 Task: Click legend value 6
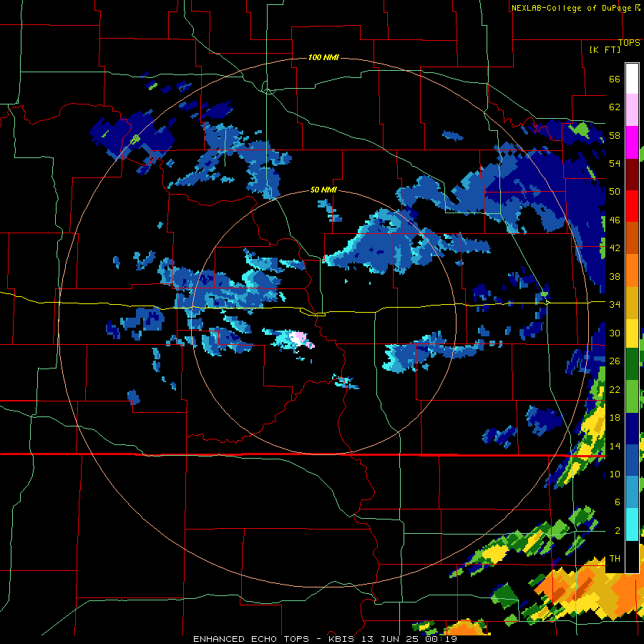617,502
